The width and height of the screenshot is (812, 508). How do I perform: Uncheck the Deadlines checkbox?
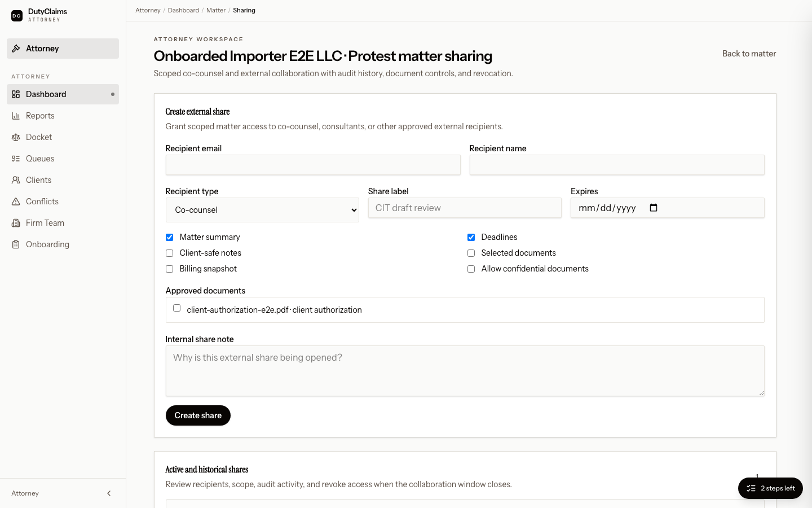pos(471,237)
